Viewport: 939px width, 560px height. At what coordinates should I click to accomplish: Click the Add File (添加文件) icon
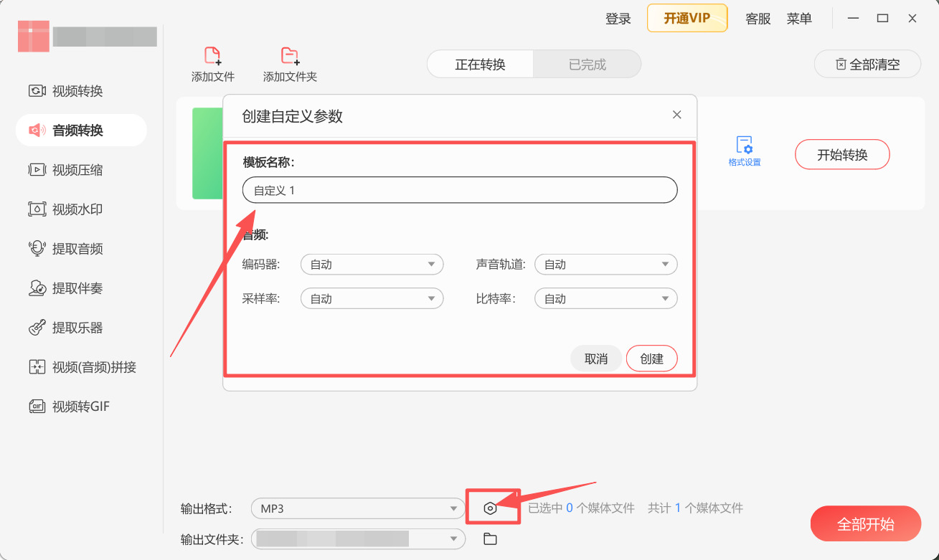[213, 57]
